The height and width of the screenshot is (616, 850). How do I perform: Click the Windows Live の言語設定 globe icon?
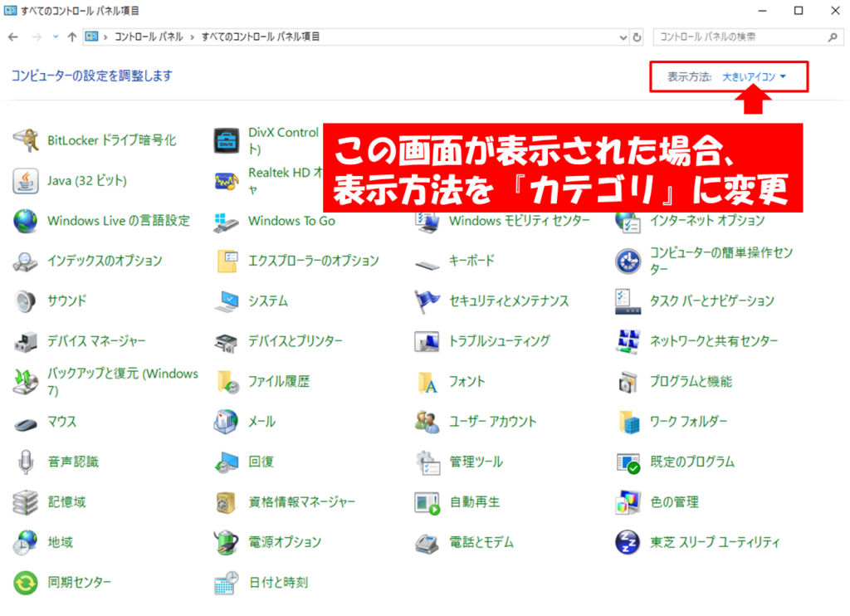pos(26,221)
